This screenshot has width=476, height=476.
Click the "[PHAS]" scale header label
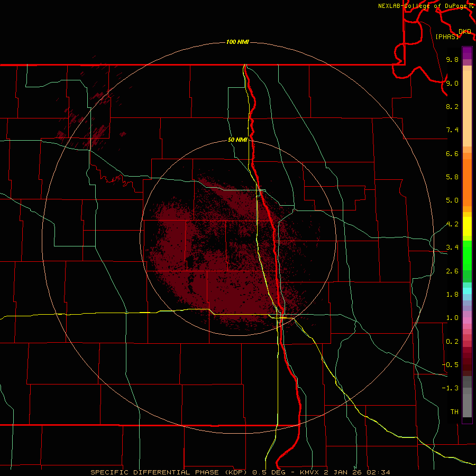coord(447,36)
